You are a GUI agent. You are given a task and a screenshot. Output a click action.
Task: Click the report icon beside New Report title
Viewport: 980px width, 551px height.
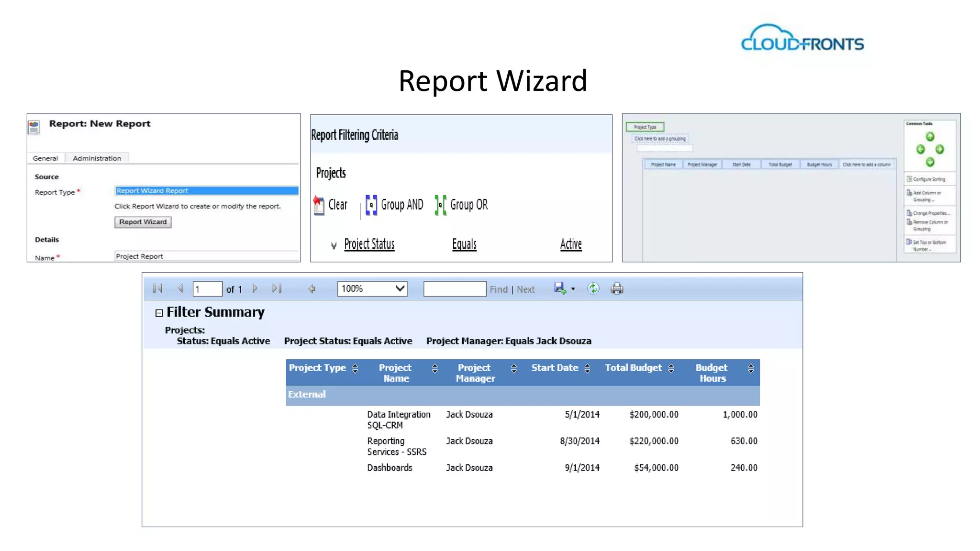34,127
